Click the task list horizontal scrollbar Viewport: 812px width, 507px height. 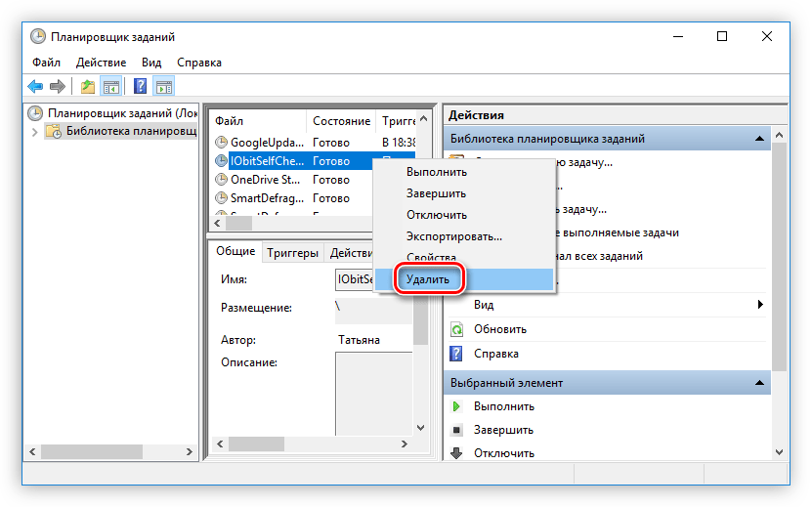pyautogui.click(x=293, y=224)
